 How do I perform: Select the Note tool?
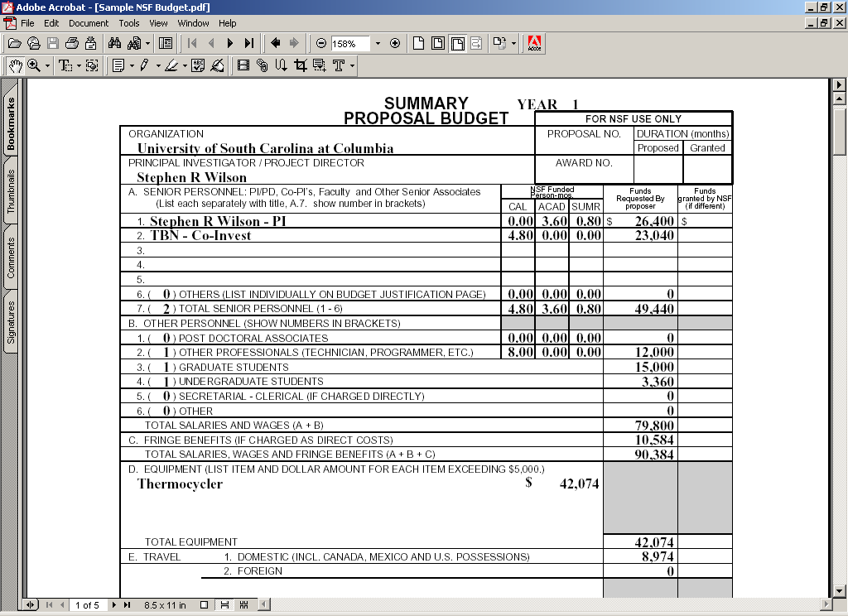118,66
